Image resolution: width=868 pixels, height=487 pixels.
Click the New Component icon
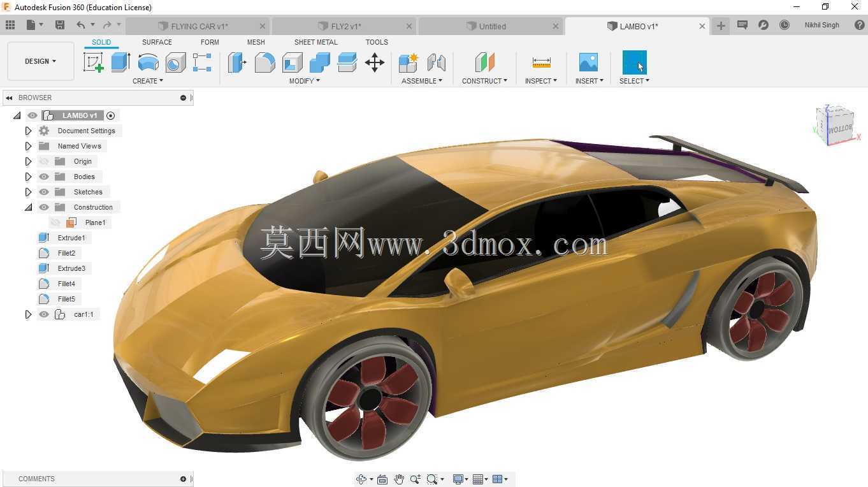point(408,62)
